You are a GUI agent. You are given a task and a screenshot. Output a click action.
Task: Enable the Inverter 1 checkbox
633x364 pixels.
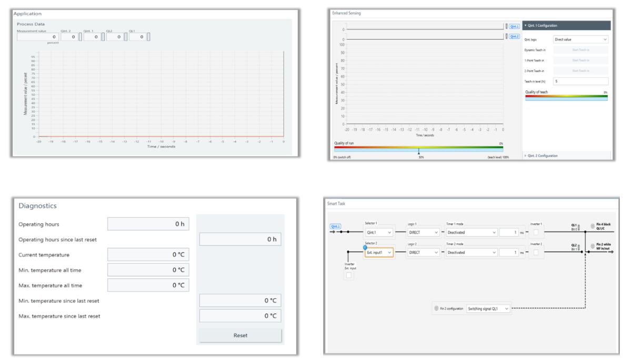535,232
